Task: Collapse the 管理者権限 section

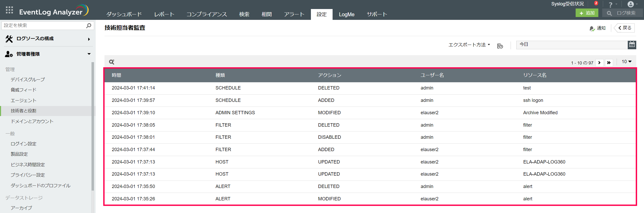Action: (89, 54)
